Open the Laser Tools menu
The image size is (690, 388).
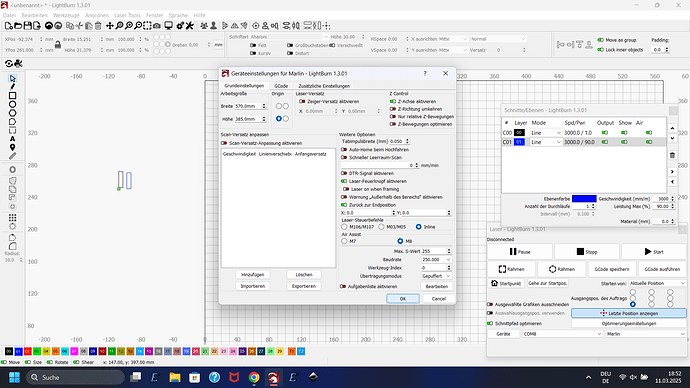[x=127, y=15]
